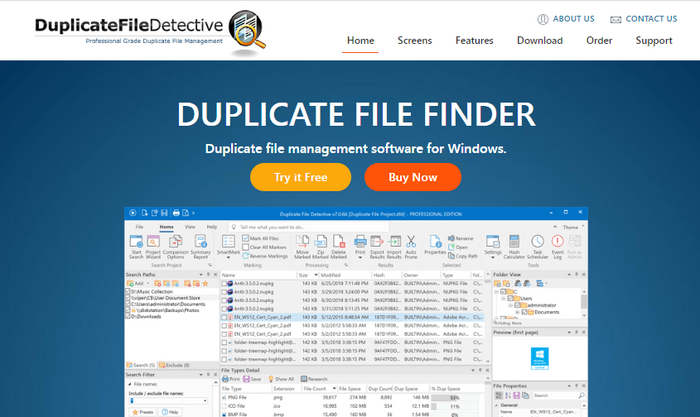Toggle the Users folder checkbox in Folder View
This screenshot has height=417, width=700.
click(x=510, y=298)
